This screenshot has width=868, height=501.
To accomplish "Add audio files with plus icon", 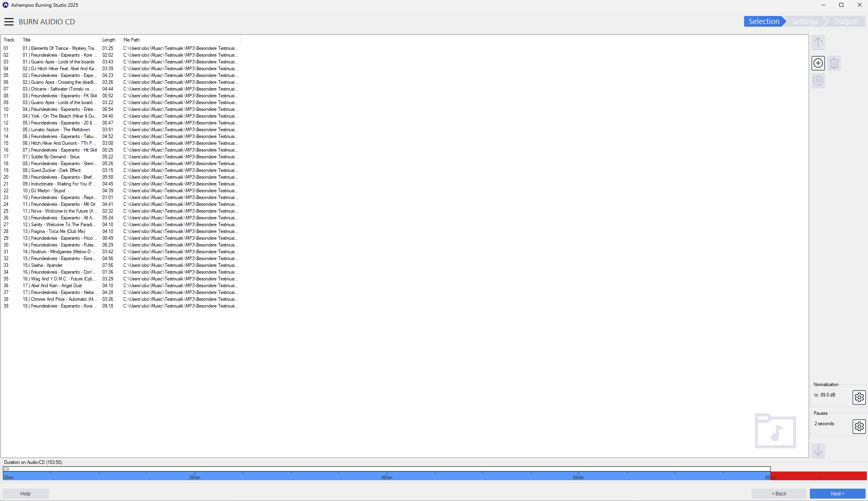I will [818, 63].
